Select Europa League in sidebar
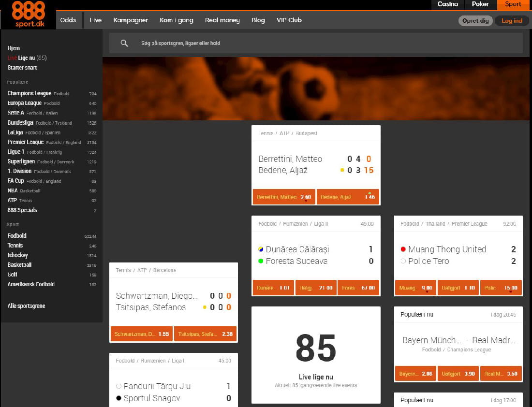Viewport: 532px width, 407px height. pos(52,103)
